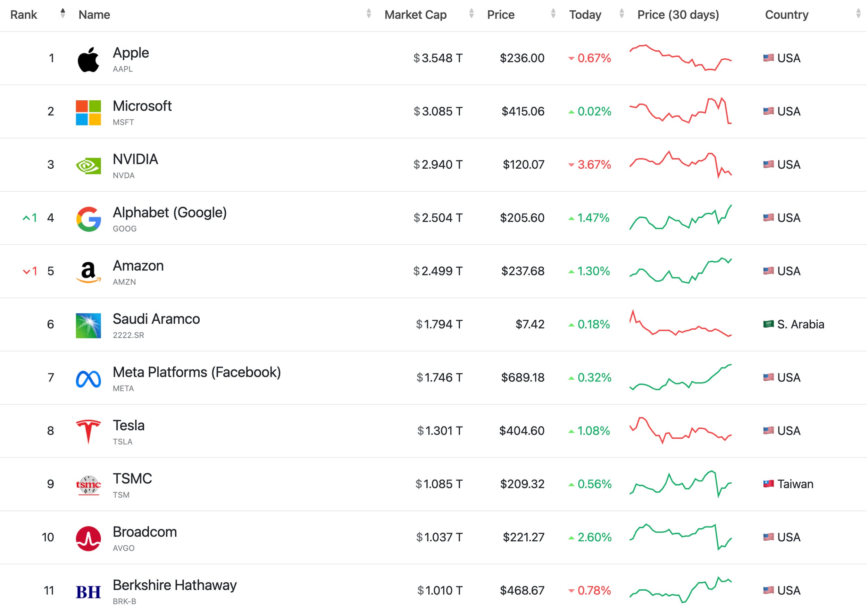Click the Apple company logo
Image resolution: width=868 pixels, height=616 pixels.
pyautogui.click(x=89, y=60)
